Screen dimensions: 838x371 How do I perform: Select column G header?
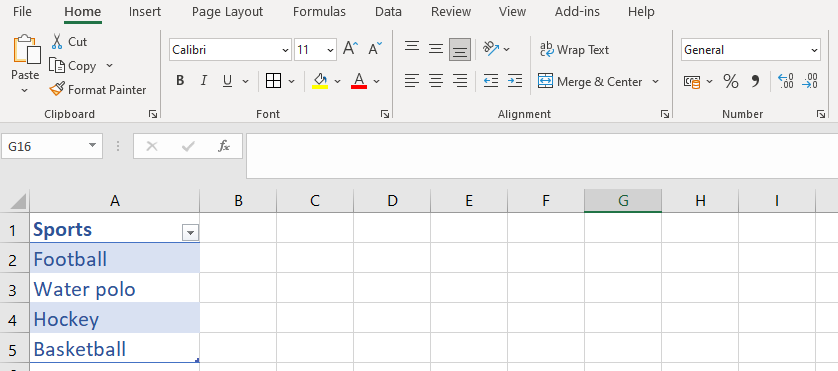coord(623,200)
